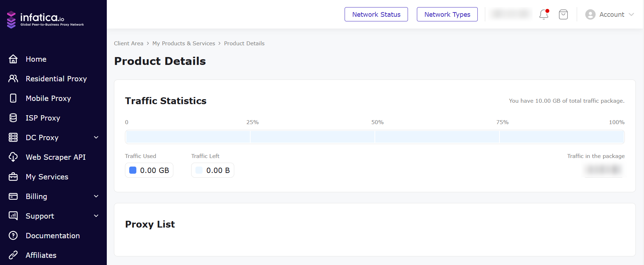Click the 0.00 GB traffic used value
The image size is (644, 265).
tap(155, 170)
